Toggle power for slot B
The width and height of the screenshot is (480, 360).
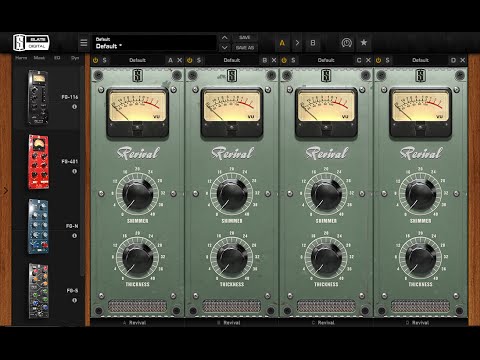click(x=190, y=60)
